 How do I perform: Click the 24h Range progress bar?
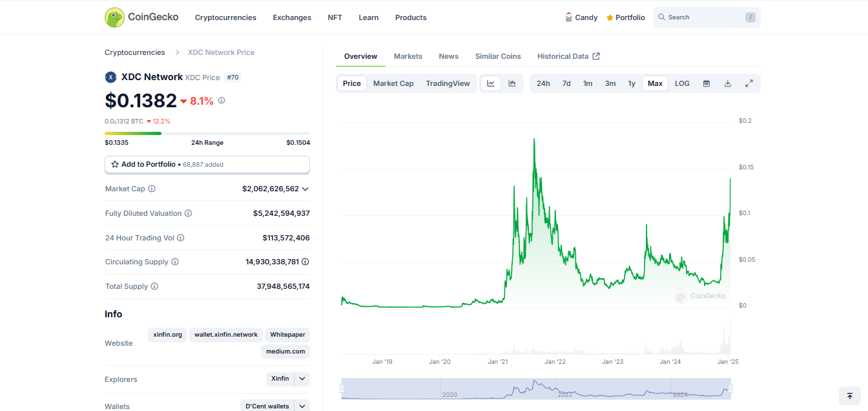coord(207,133)
